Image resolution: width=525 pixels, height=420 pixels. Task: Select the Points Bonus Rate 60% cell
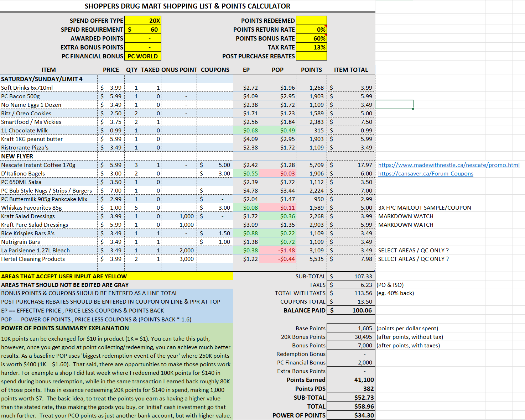click(311, 38)
